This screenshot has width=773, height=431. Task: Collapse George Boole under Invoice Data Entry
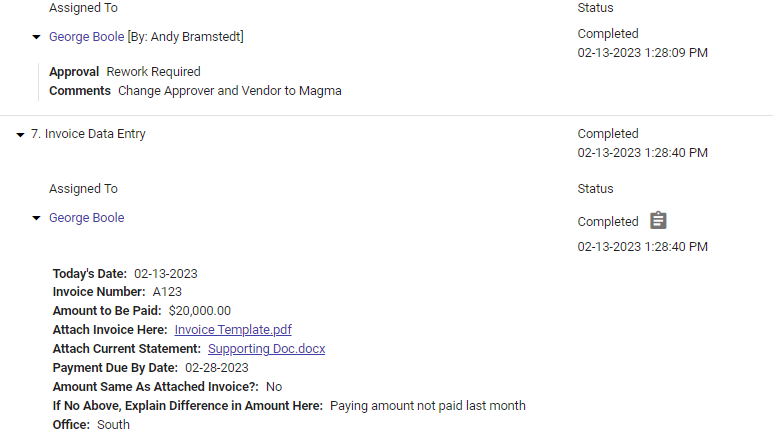(x=37, y=218)
